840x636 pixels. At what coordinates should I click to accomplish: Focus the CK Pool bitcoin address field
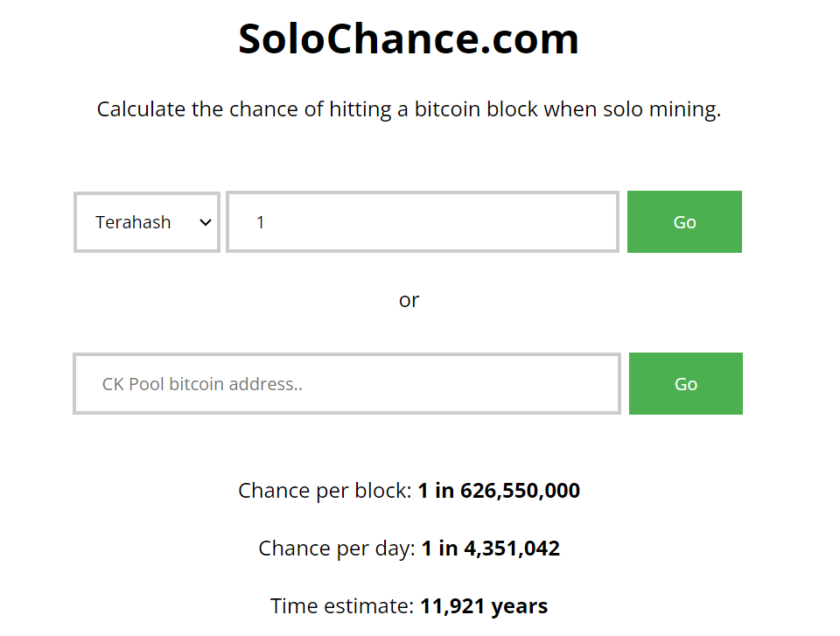point(346,384)
